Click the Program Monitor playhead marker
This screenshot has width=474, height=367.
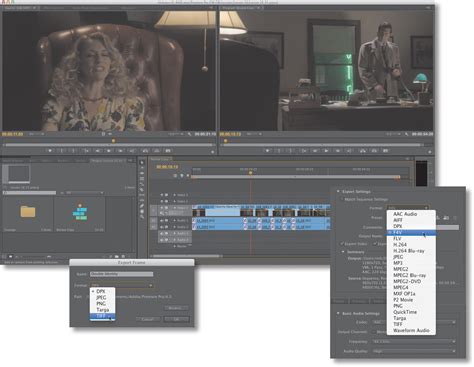pyautogui.click(x=226, y=141)
